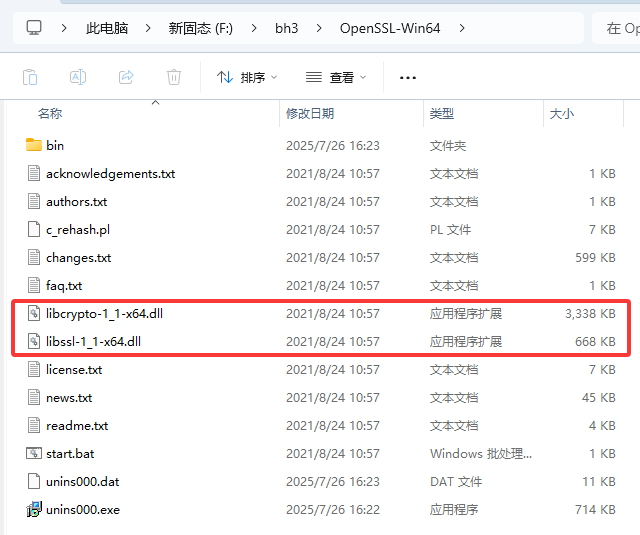Navigate to 此电脑 in address bar
This screenshot has width=640, height=535.
[x=107, y=28]
